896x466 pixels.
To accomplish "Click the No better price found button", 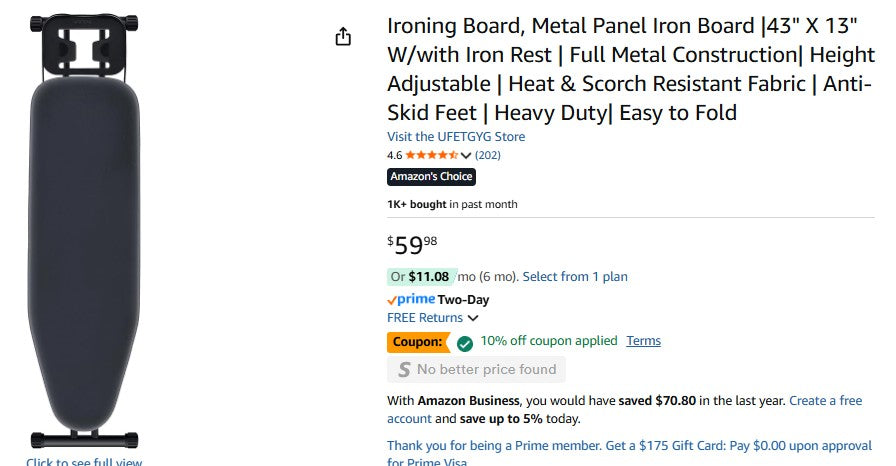I will 476,370.
